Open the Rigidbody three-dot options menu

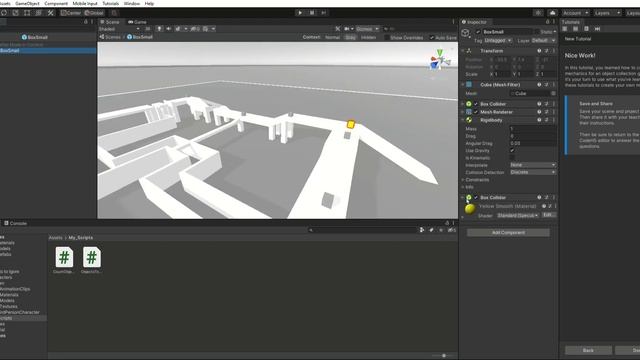pos(554,120)
